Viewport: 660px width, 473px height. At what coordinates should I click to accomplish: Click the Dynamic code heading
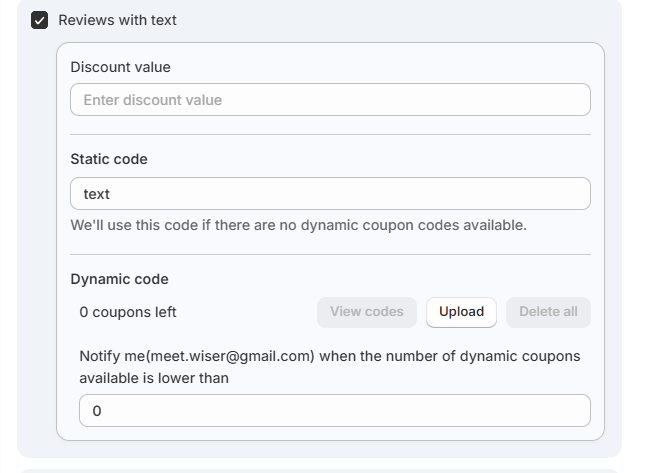pyautogui.click(x=119, y=279)
